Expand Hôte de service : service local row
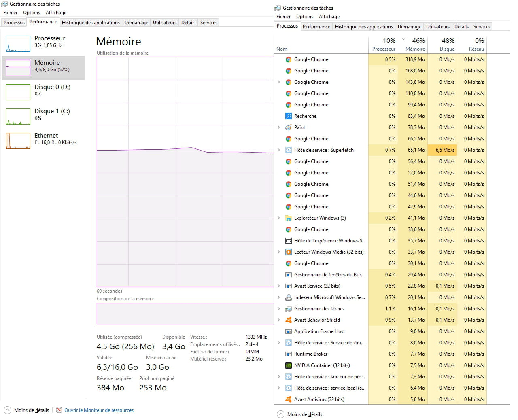This screenshot has width=518, height=420. tap(279, 388)
